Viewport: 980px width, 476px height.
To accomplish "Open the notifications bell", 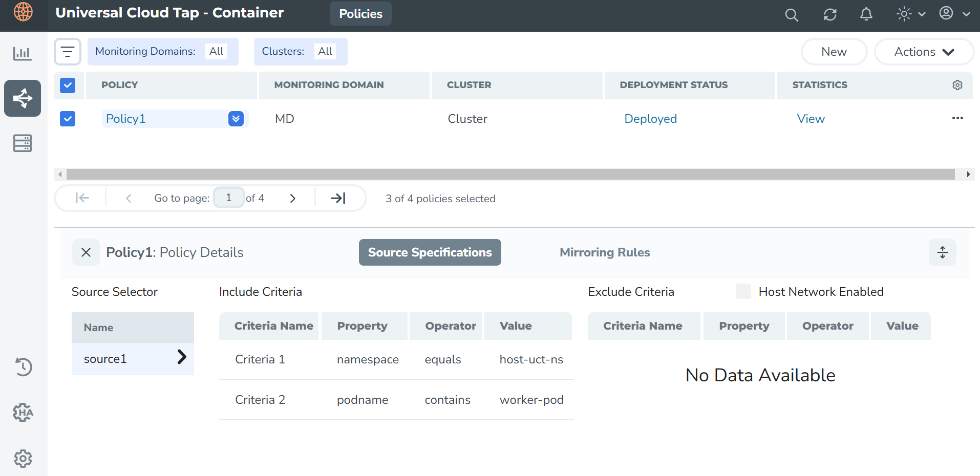I will click(866, 14).
